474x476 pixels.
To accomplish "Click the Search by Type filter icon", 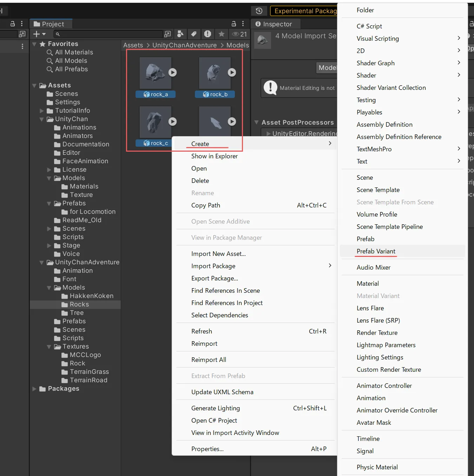I will click(x=180, y=34).
